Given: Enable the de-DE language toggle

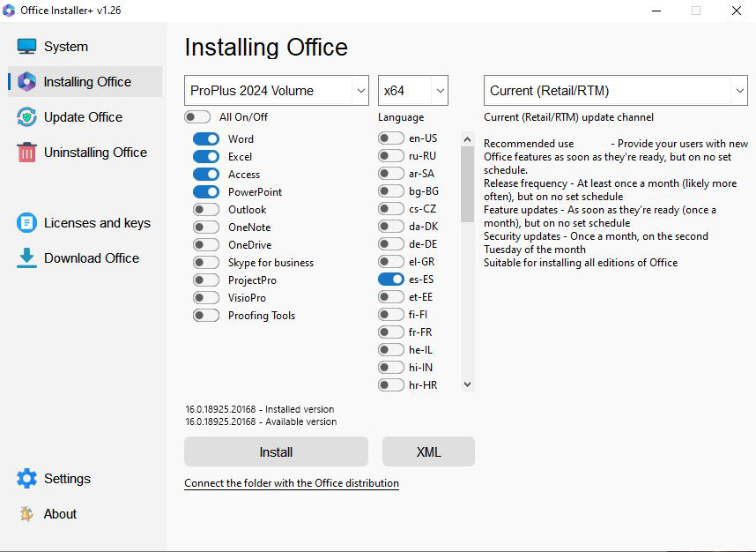Looking at the screenshot, I should point(391,243).
